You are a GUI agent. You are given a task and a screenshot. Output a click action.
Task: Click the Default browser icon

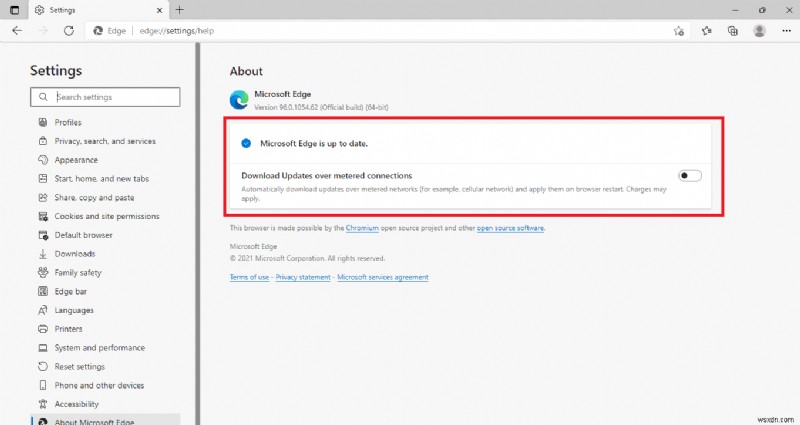coord(43,235)
